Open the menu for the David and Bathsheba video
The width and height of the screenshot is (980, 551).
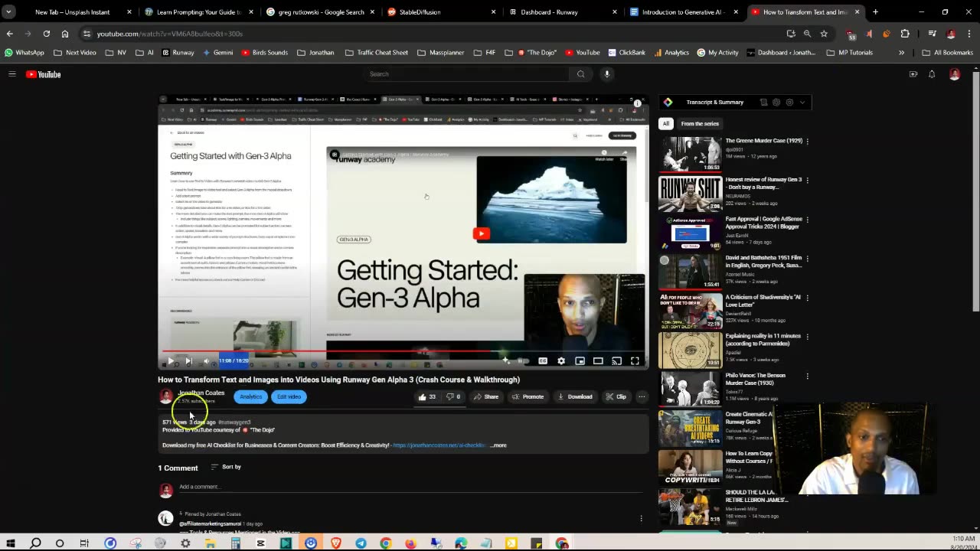[x=807, y=259]
